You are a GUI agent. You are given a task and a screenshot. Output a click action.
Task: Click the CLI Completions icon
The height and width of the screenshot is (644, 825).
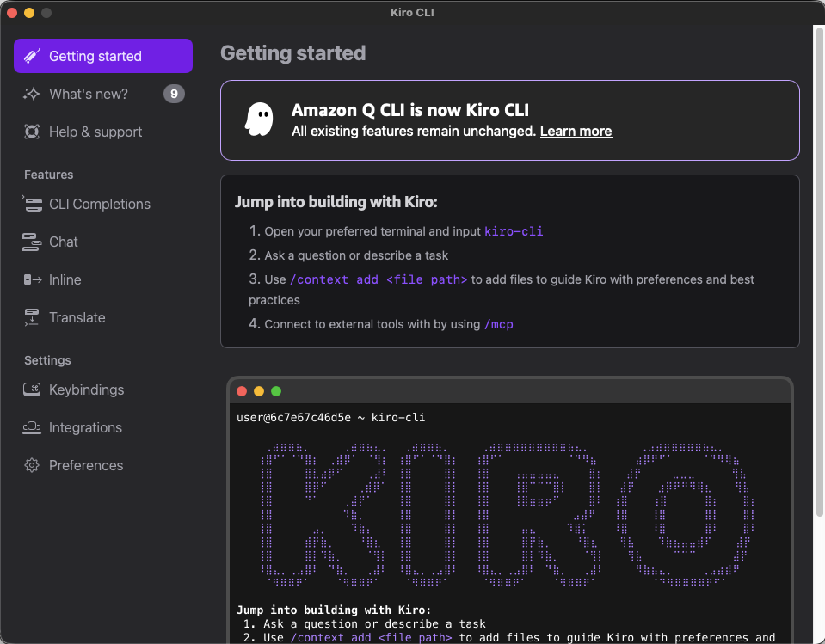(x=32, y=204)
